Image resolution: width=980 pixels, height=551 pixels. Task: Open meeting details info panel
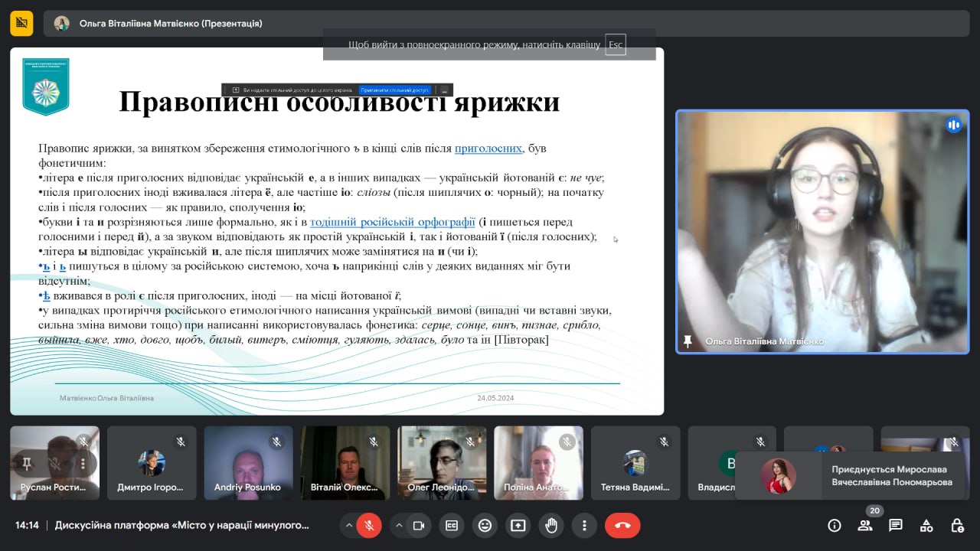click(835, 525)
